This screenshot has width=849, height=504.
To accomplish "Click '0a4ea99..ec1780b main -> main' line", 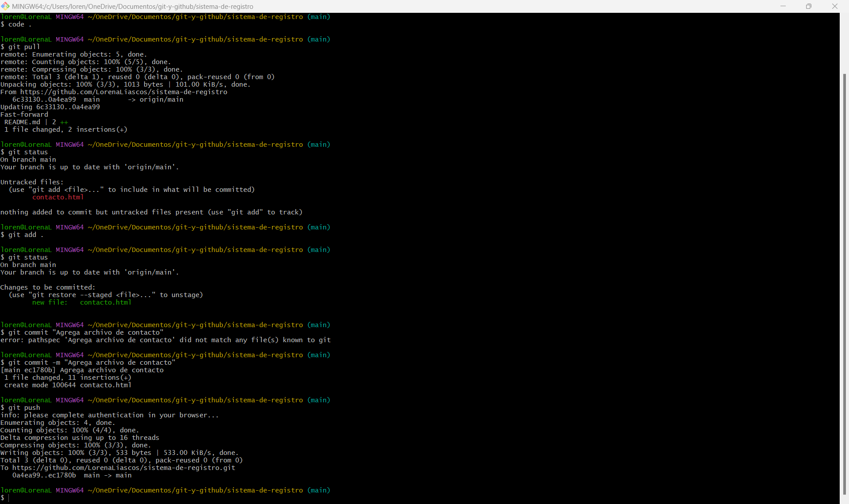I will pos(72,475).
